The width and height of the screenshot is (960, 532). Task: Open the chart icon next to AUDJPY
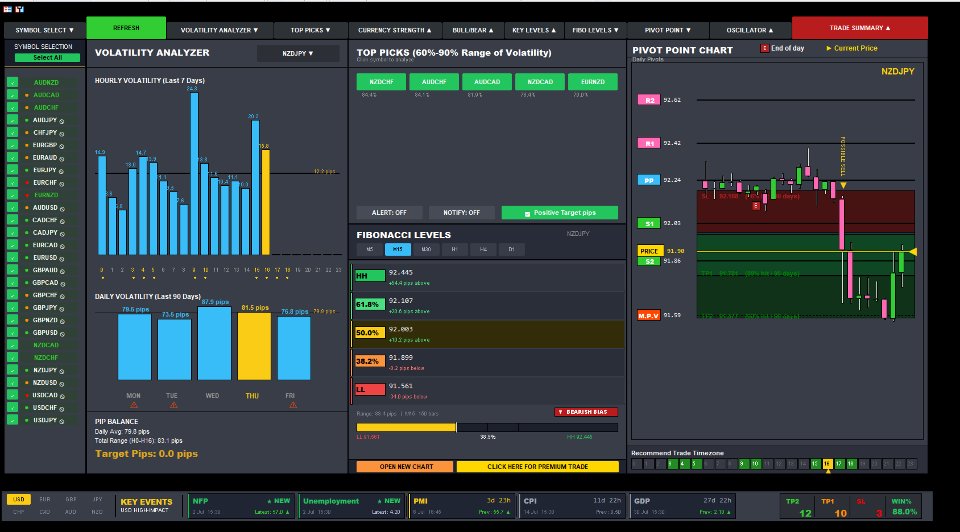coord(62,121)
